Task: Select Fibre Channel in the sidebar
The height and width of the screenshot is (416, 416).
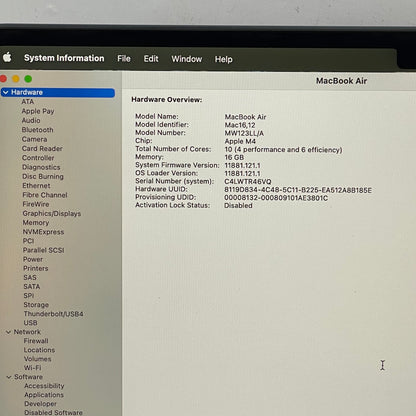Action: (x=45, y=195)
